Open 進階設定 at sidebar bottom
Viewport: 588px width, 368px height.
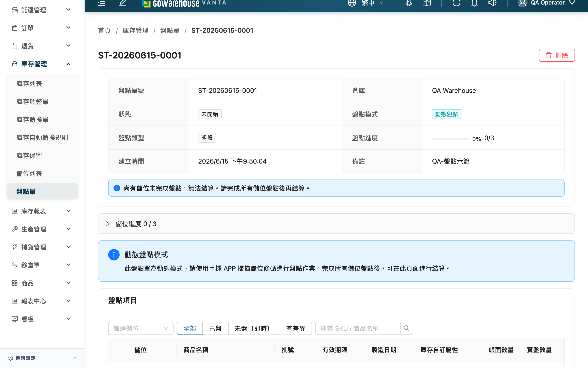point(42,358)
